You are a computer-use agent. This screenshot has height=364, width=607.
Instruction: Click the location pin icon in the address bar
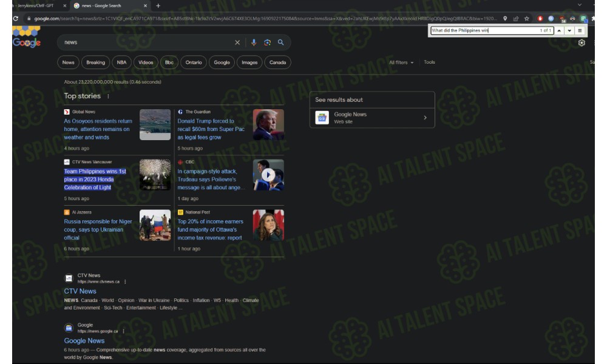coord(505,19)
